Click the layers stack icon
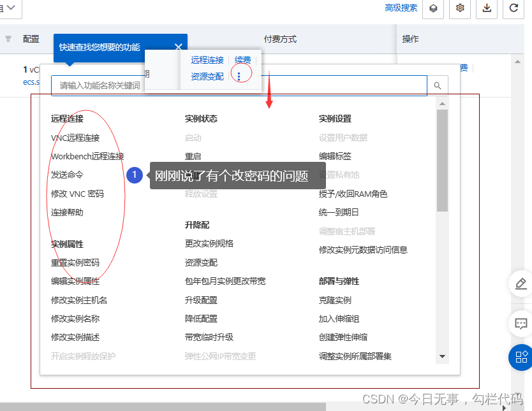Image resolution: width=532 pixels, height=411 pixels. point(433,8)
